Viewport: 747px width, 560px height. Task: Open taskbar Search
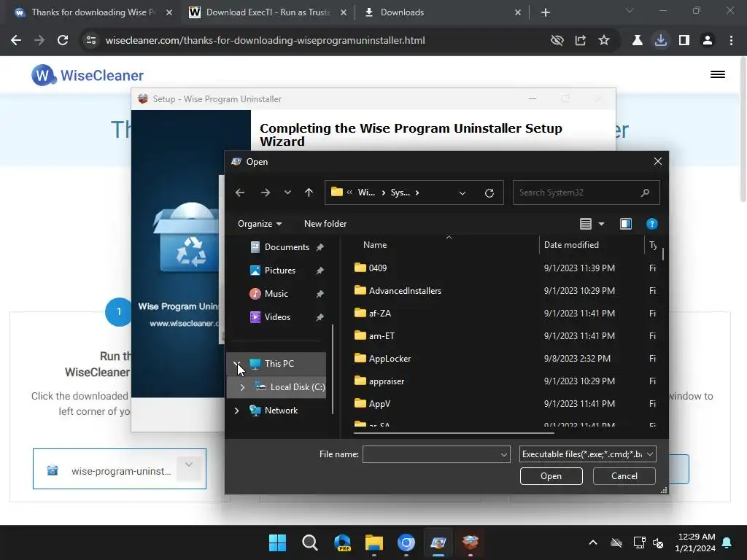[309, 542]
